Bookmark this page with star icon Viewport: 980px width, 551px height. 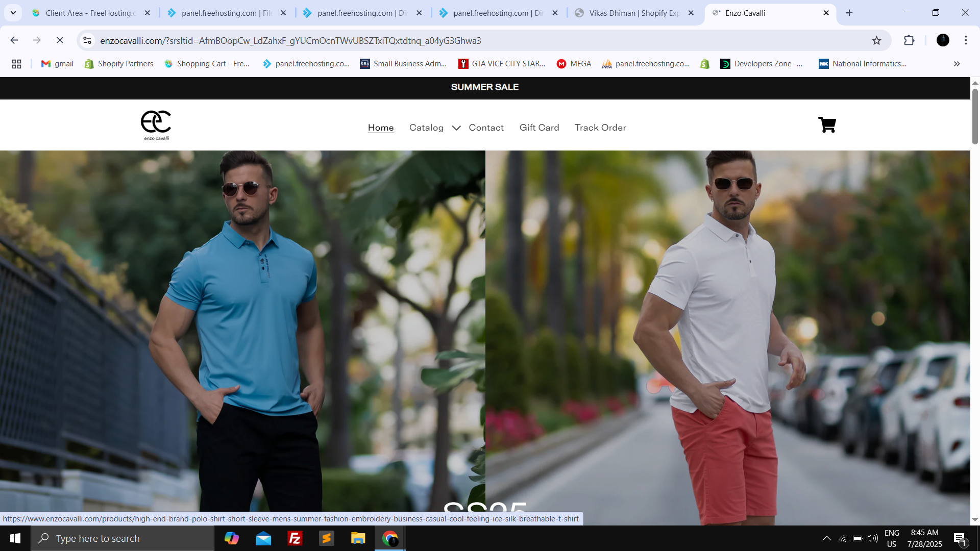[876, 40]
